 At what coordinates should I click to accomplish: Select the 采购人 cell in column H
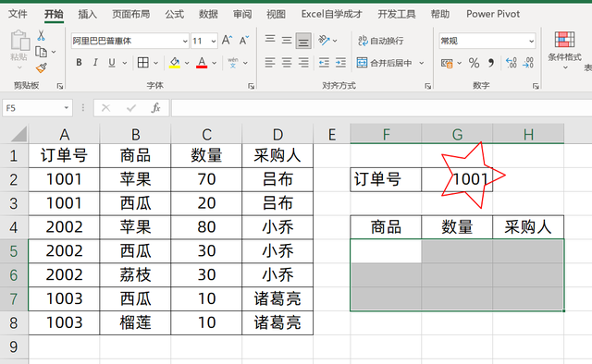click(528, 227)
